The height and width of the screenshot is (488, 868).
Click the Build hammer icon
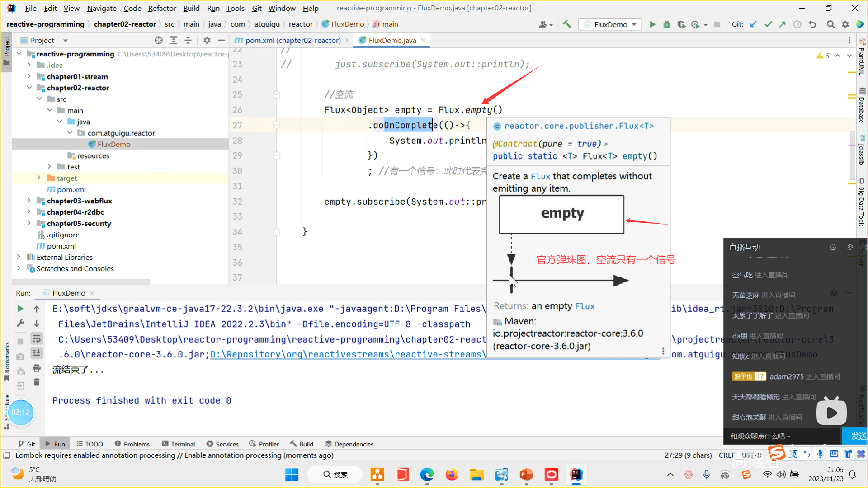567,24
